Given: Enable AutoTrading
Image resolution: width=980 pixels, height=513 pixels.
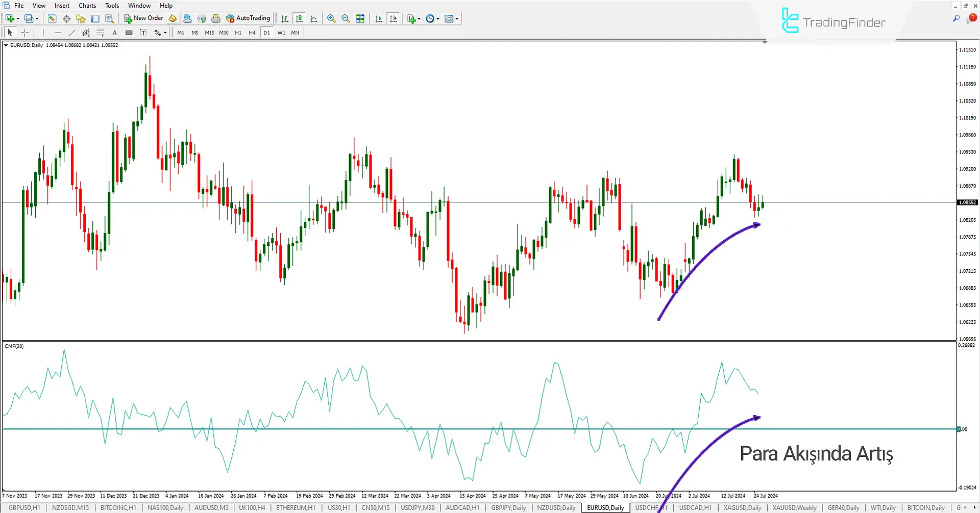Looking at the screenshot, I should coord(249,18).
